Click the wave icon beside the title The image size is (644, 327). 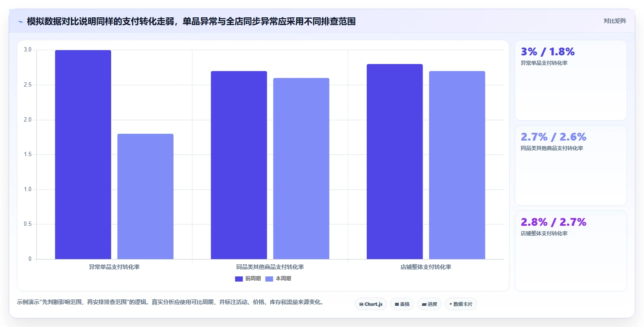[x=20, y=22]
